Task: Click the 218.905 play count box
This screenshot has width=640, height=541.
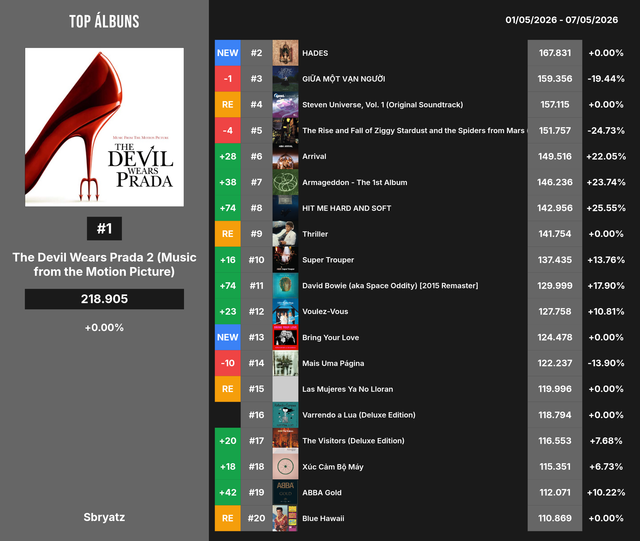Action: click(x=104, y=299)
